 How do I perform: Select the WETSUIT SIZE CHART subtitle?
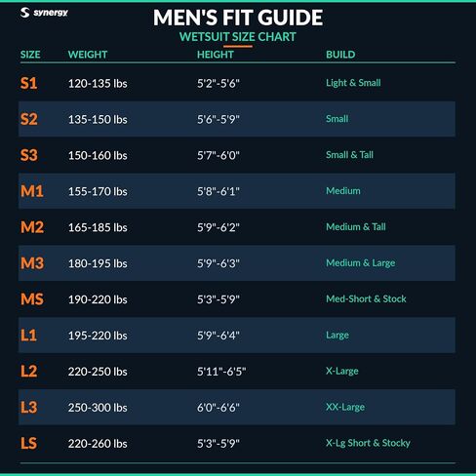click(x=238, y=37)
